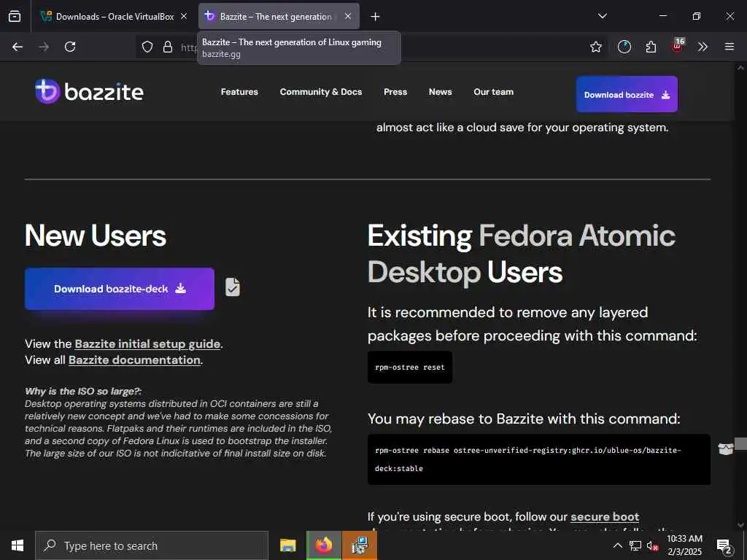
Task: Open the clock showing 10:33 AM
Action: (684, 545)
